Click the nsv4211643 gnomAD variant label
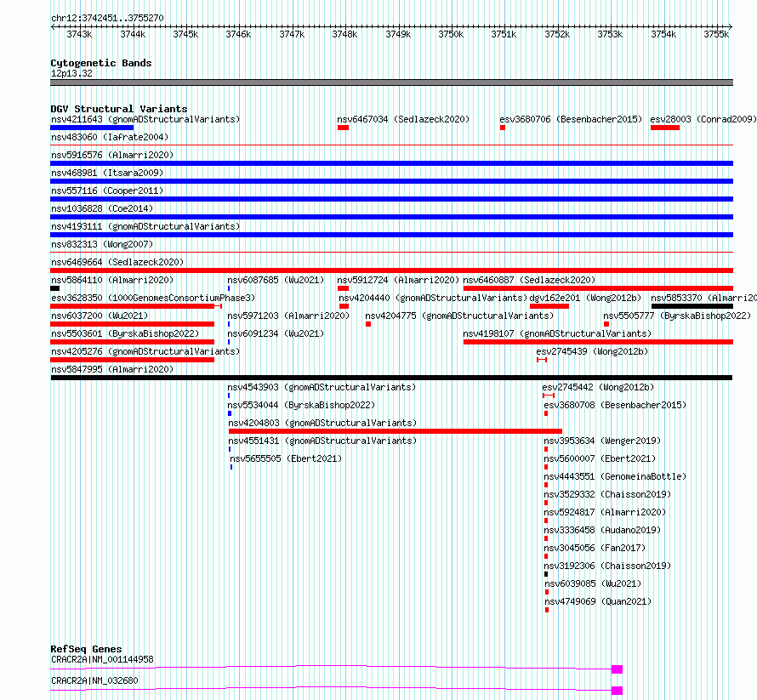 point(145,119)
